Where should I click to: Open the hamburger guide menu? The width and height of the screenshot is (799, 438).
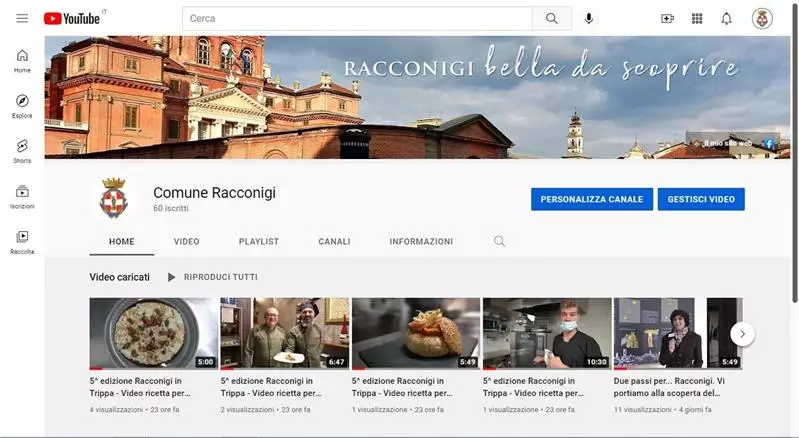pyautogui.click(x=22, y=18)
